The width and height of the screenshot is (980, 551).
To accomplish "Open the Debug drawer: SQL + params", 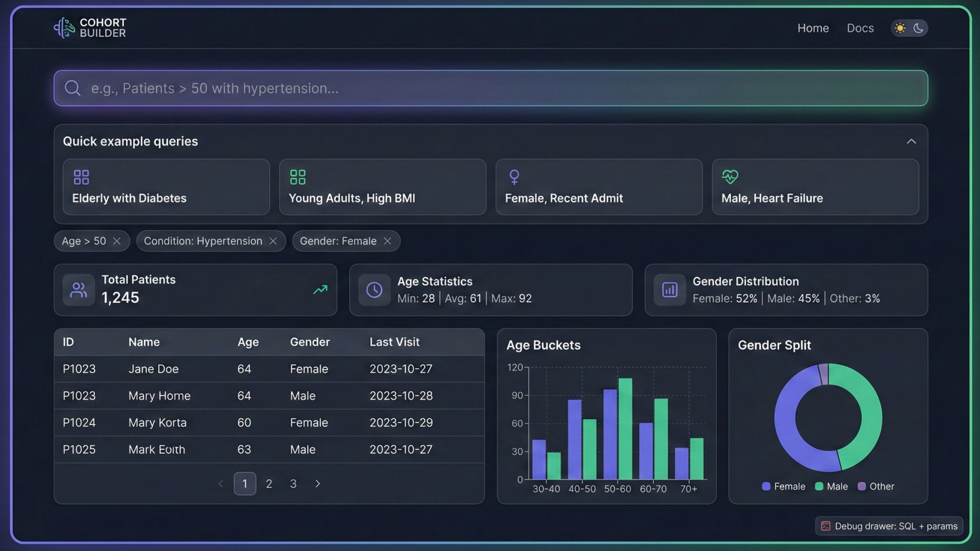I will pyautogui.click(x=889, y=526).
